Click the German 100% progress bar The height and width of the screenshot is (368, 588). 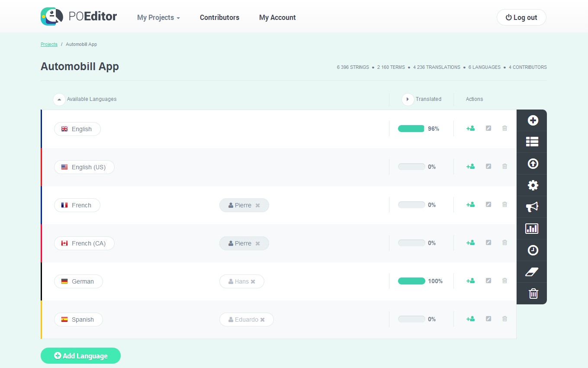[411, 281]
